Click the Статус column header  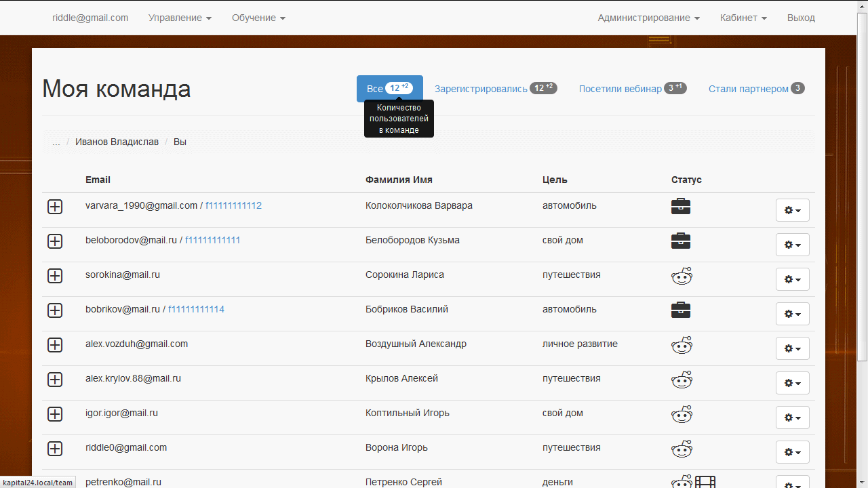686,180
